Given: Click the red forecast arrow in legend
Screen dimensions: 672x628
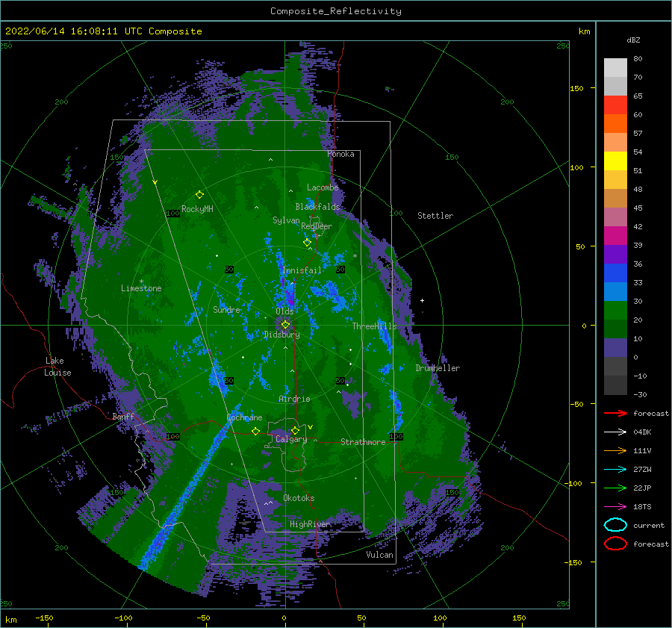Looking at the screenshot, I should tap(615, 413).
